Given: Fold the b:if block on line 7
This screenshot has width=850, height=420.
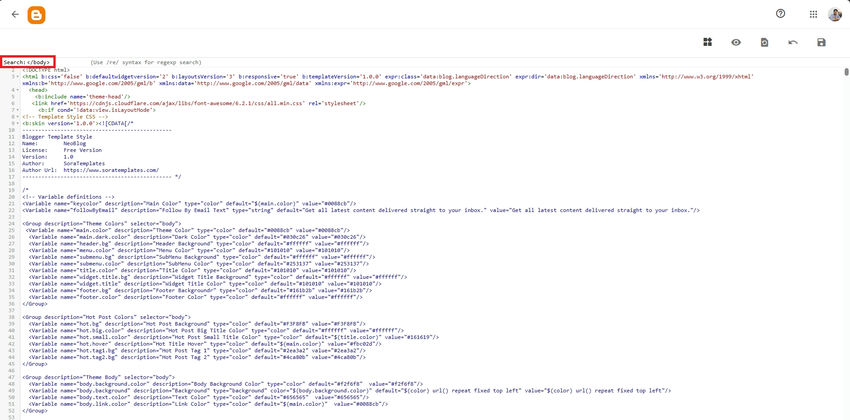Looking at the screenshot, I should point(18,109).
